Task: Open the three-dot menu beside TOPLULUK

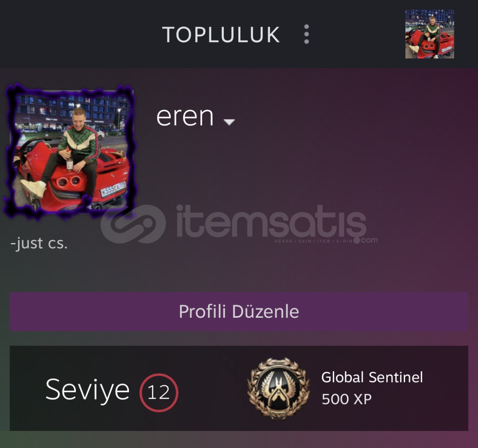Action: pyautogui.click(x=306, y=34)
